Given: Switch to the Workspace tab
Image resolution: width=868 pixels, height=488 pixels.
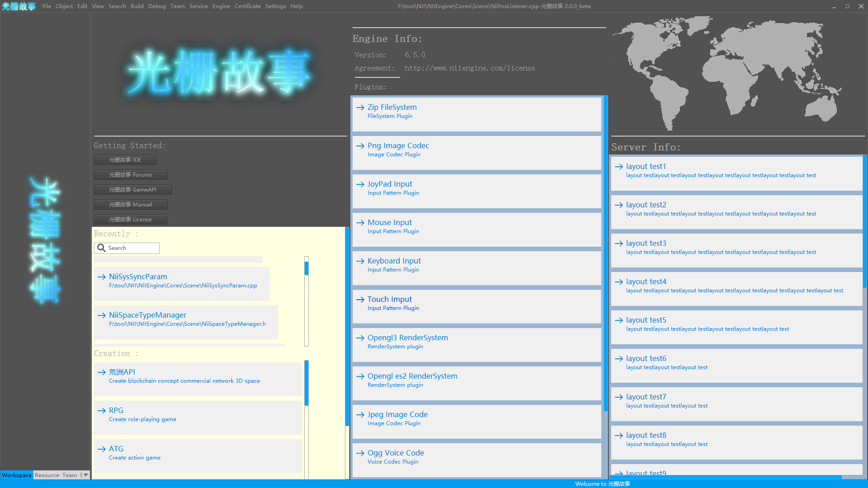Looking at the screenshot, I should (17, 475).
